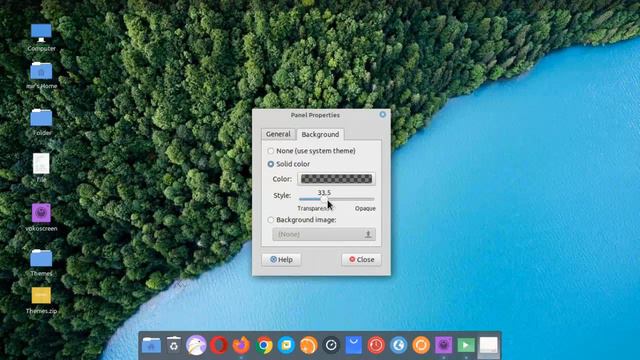Image resolution: width=640 pixels, height=360 pixels.
Task: Launch Firefox from the dock
Action: pyautogui.click(x=241, y=345)
